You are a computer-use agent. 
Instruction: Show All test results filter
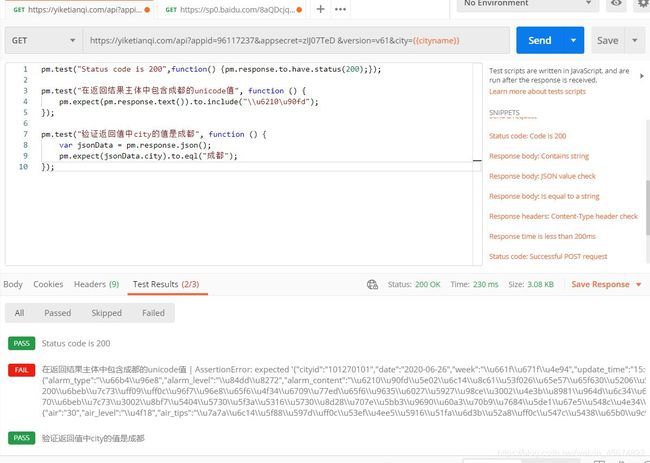pyautogui.click(x=19, y=313)
